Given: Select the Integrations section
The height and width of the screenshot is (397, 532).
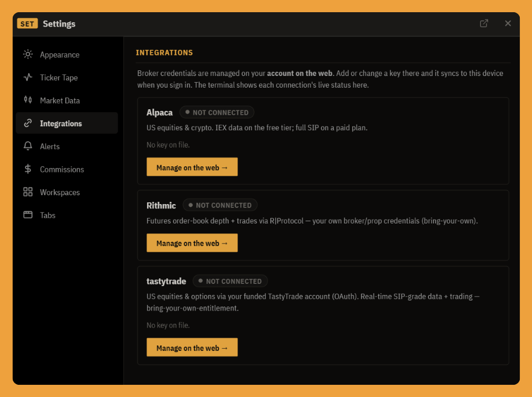Looking at the screenshot, I should tap(67, 124).
